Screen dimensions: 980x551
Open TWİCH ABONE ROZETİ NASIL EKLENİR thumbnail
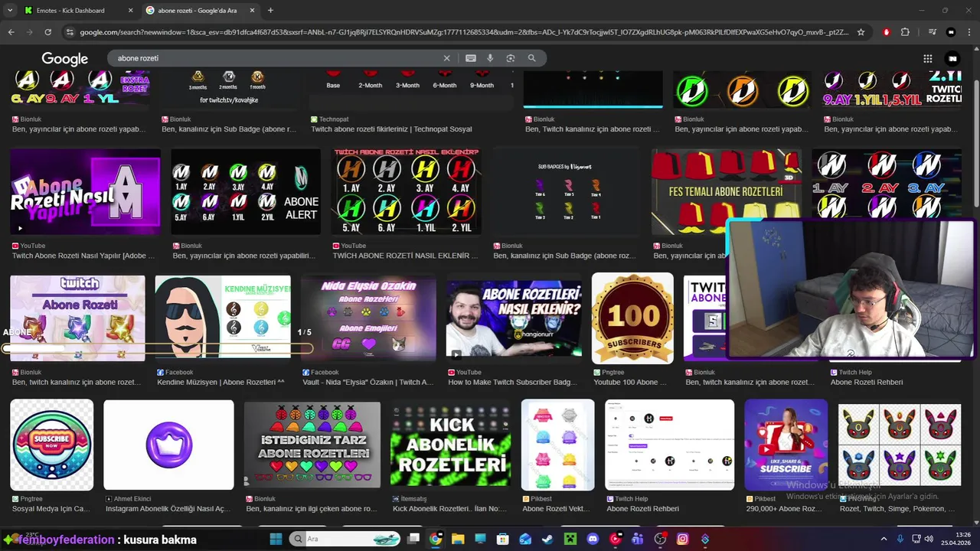[406, 191]
